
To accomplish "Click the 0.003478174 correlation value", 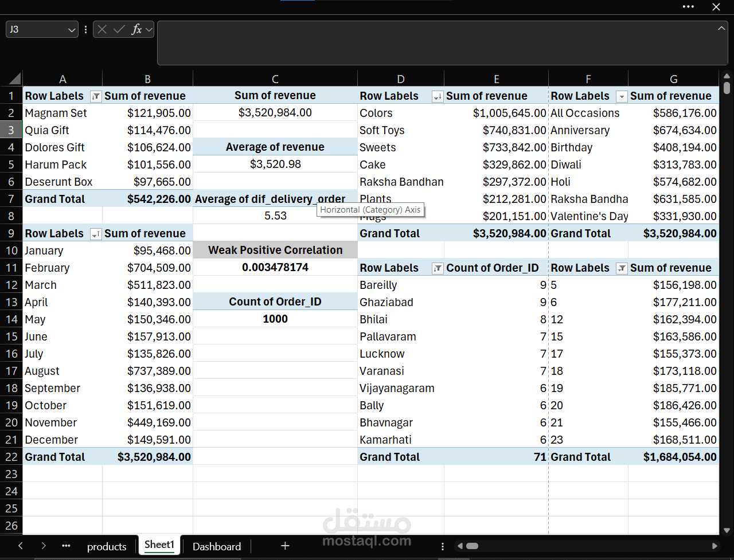I will point(275,267).
